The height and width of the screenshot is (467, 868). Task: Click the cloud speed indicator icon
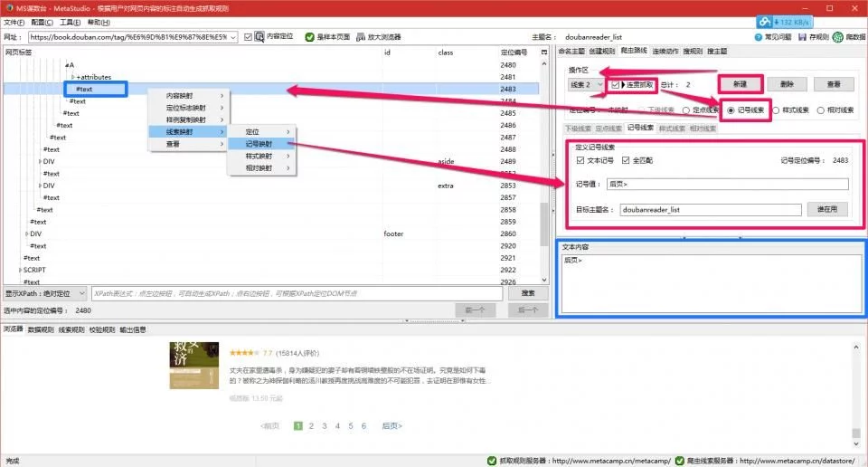(765, 22)
